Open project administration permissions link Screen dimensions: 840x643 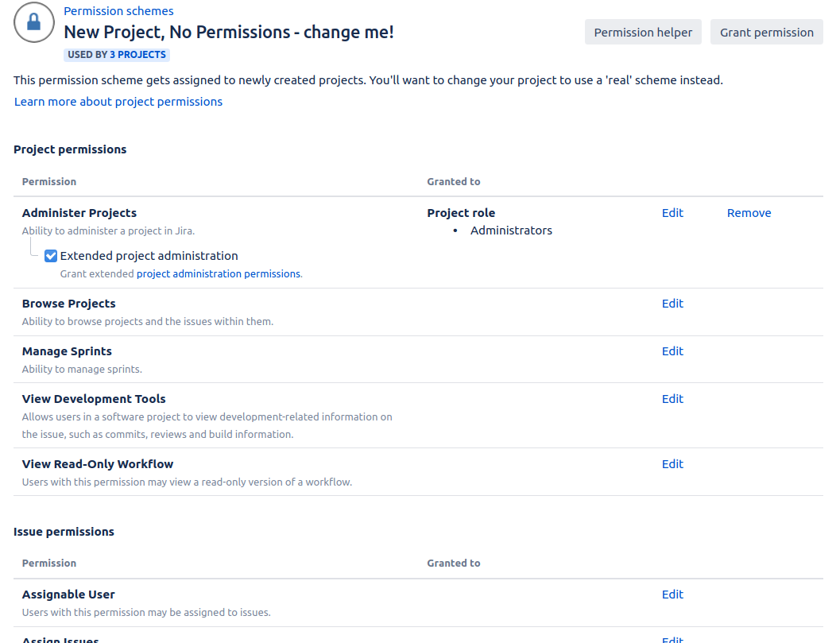click(x=219, y=273)
